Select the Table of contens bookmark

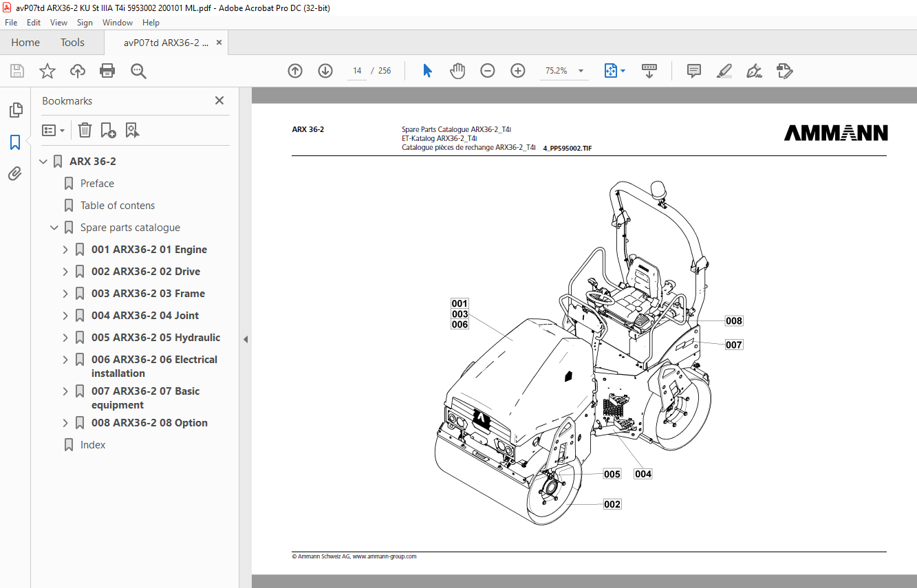118,206
